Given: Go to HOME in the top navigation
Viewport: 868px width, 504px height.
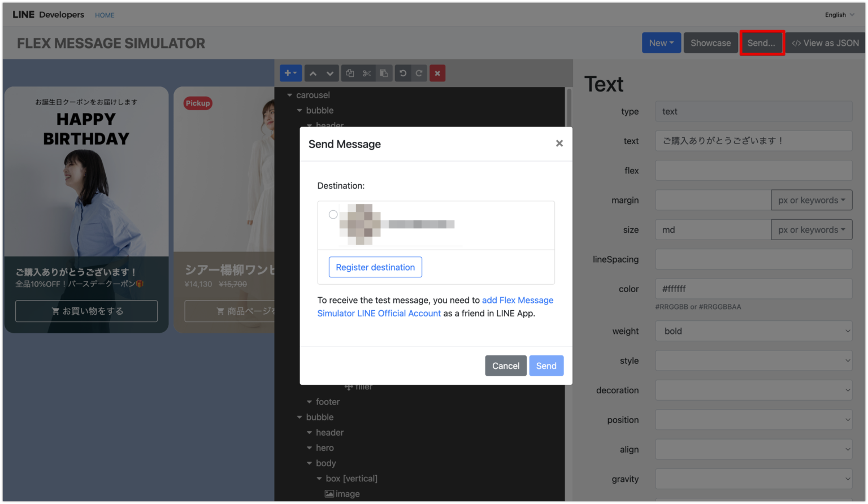Looking at the screenshot, I should tap(105, 15).
